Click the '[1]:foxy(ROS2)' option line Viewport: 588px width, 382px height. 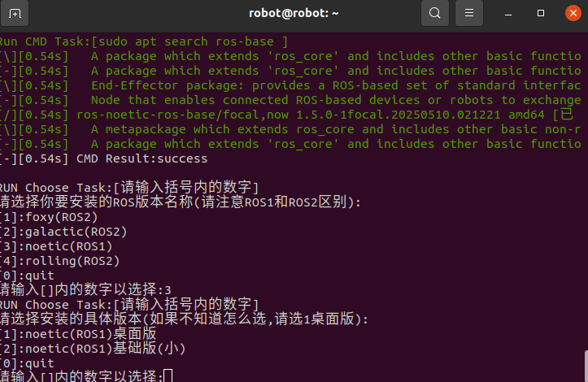(x=49, y=217)
